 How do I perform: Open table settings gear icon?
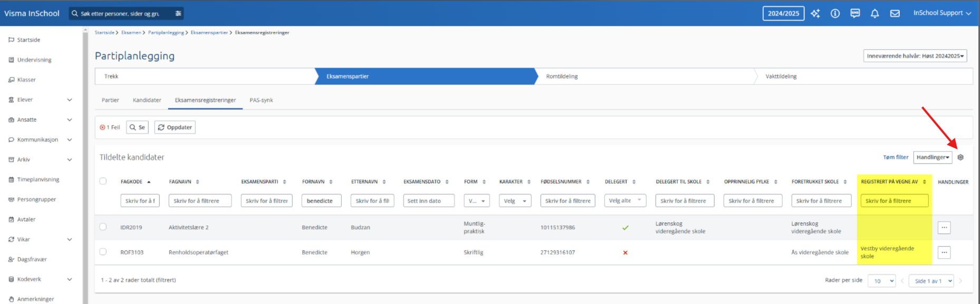960,157
